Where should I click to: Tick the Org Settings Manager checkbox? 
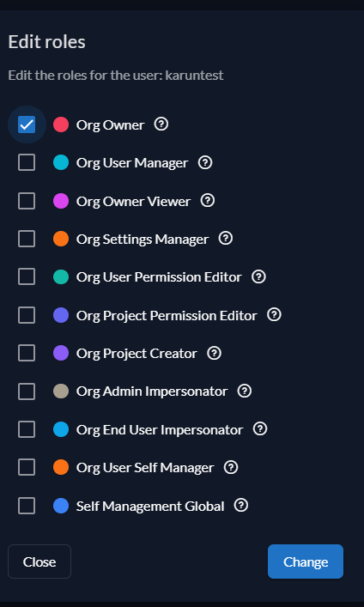[27, 239]
